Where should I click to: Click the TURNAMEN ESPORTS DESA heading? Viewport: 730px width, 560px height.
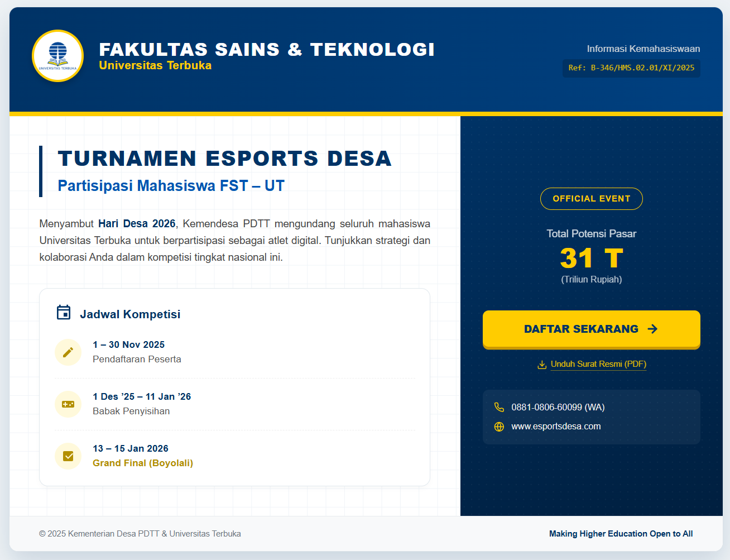pyautogui.click(x=224, y=159)
